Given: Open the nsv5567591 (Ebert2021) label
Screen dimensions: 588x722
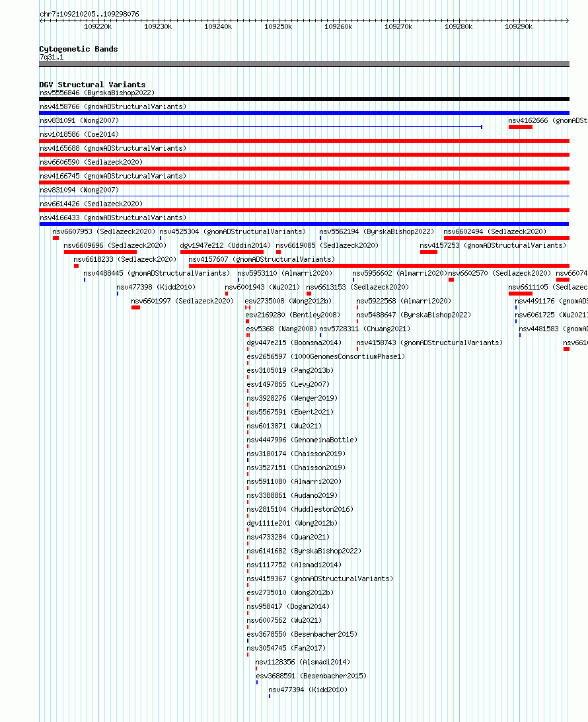Looking at the screenshot, I should pos(290,412).
